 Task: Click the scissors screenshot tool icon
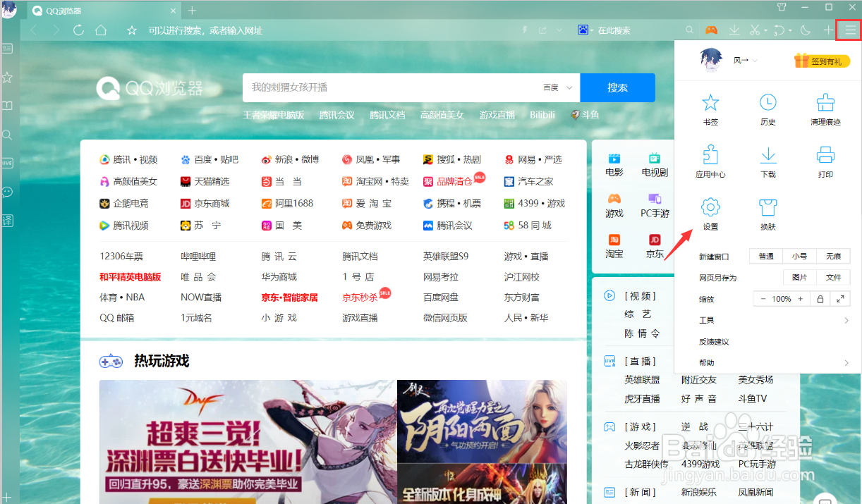[755, 30]
